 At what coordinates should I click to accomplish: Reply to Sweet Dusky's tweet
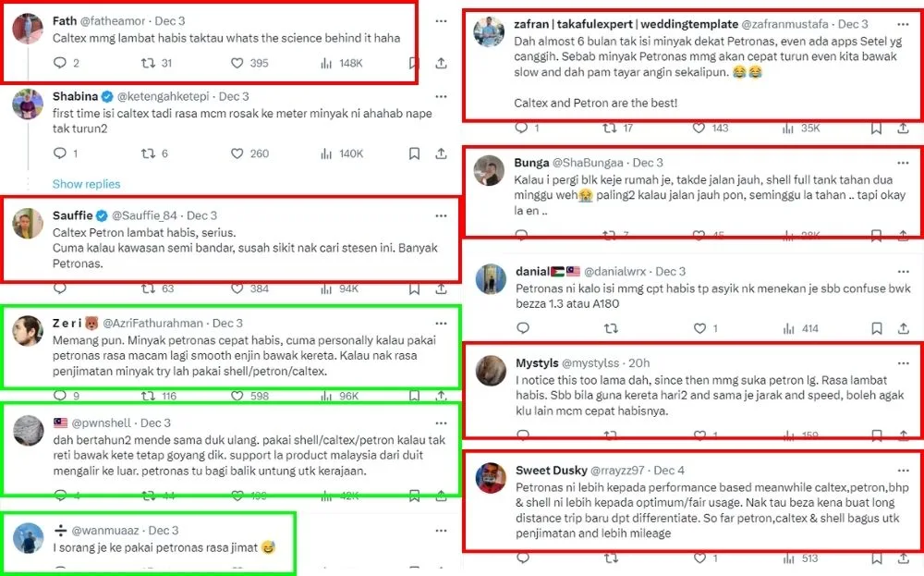coord(523,558)
